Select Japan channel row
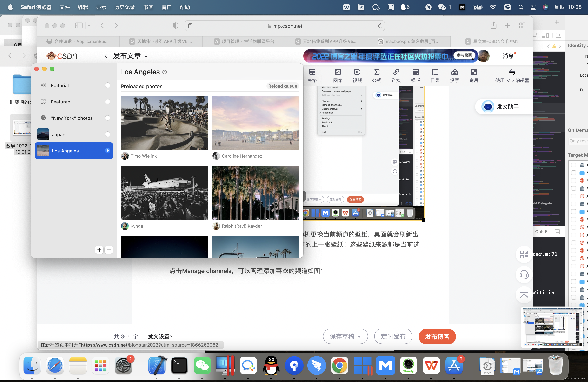Screen dimensions: 588x382 click(74, 134)
